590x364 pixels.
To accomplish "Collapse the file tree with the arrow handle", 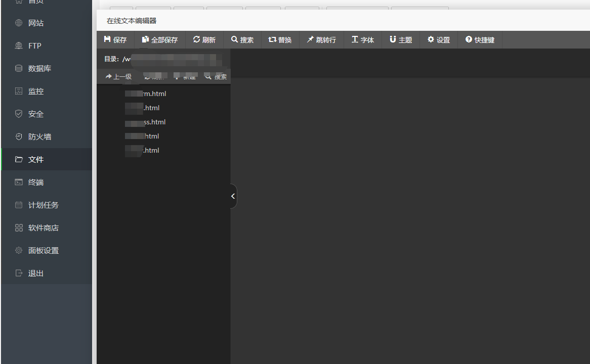I will click(233, 196).
